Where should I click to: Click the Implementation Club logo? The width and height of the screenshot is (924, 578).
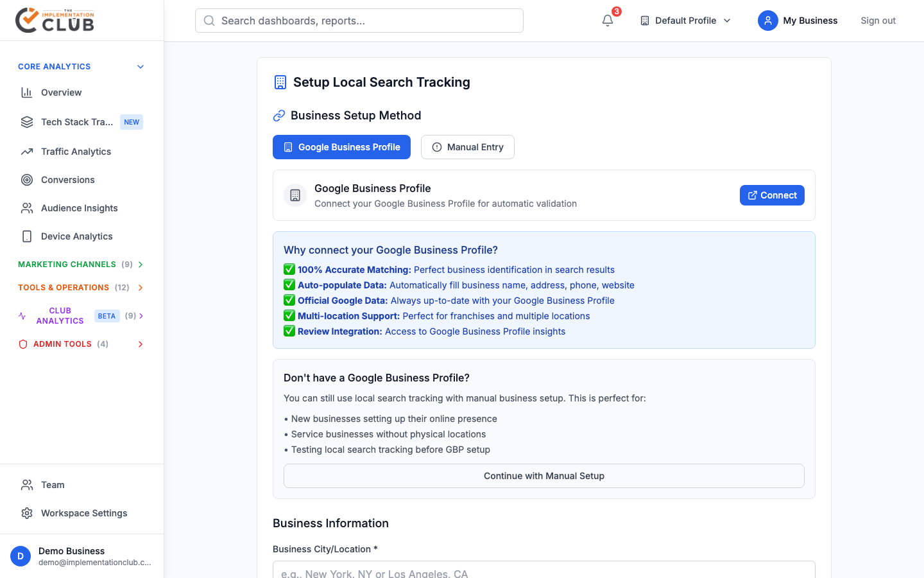[55, 20]
